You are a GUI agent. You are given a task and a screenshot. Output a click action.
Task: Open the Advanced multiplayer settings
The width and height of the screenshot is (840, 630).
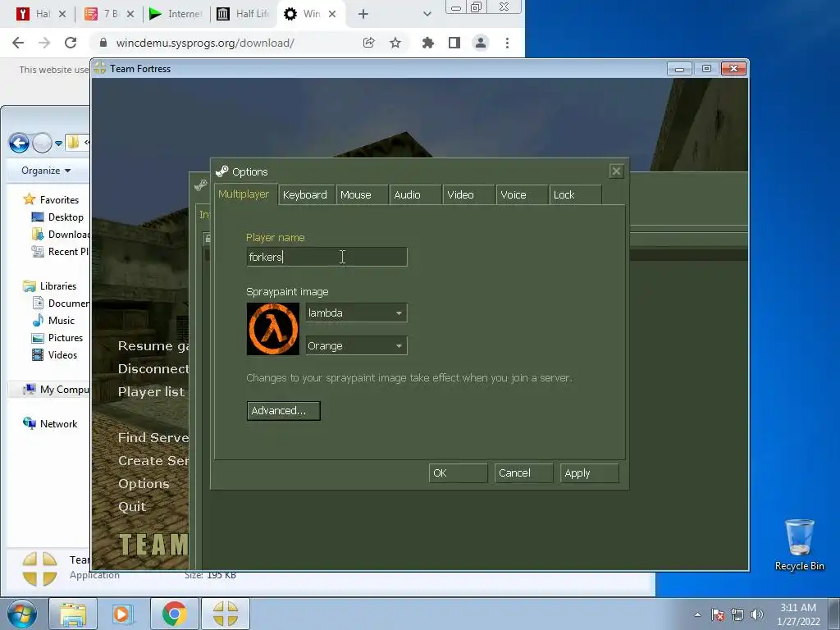click(x=283, y=411)
